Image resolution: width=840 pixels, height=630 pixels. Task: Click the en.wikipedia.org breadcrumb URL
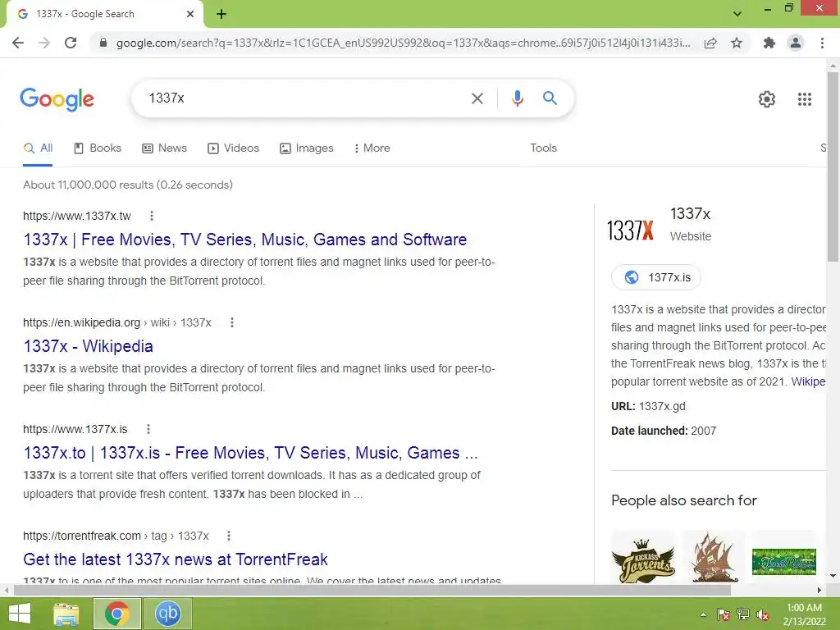(x=116, y=322)
